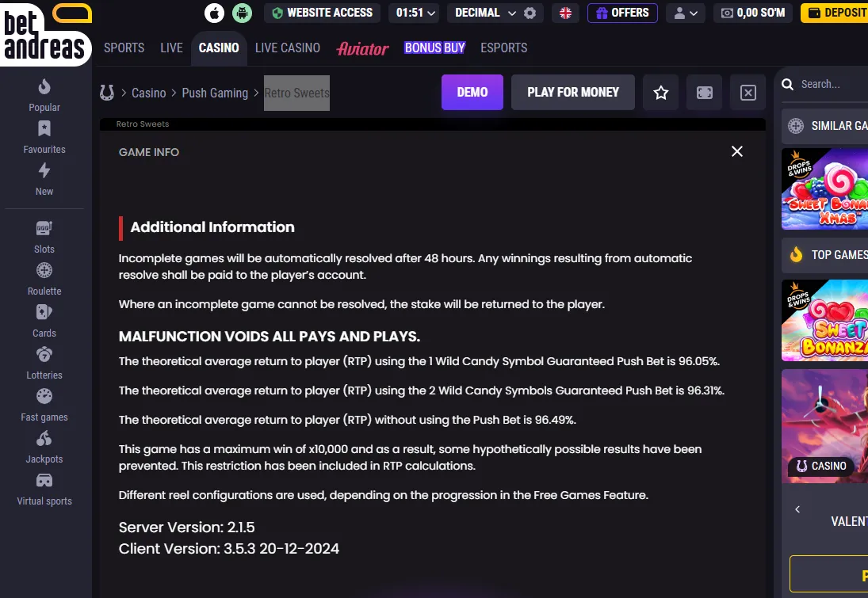Select the UK flag language icon
Viewport: 868px width, 598px height.
coord(565,13)
